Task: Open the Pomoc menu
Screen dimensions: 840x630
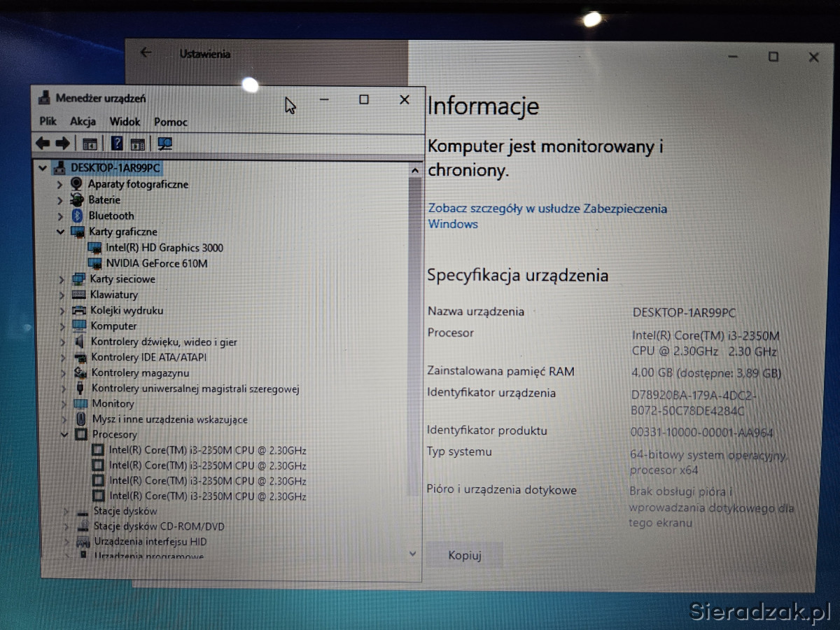Action: point(171,122)
